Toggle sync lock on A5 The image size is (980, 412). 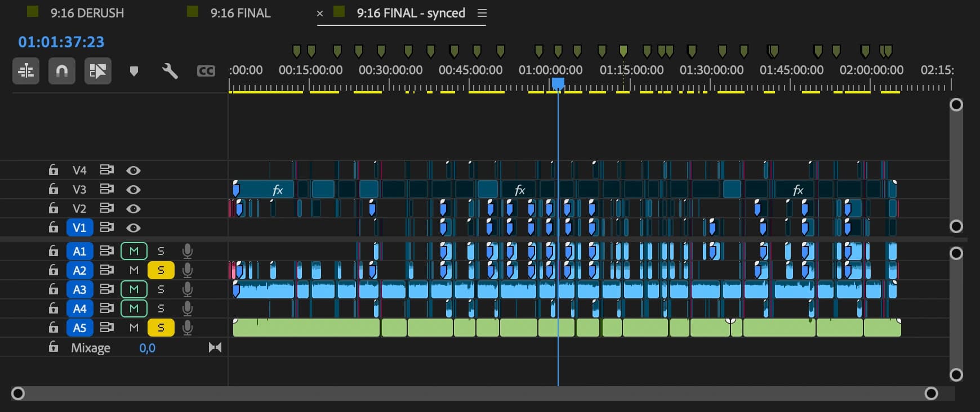coord(106,328)
